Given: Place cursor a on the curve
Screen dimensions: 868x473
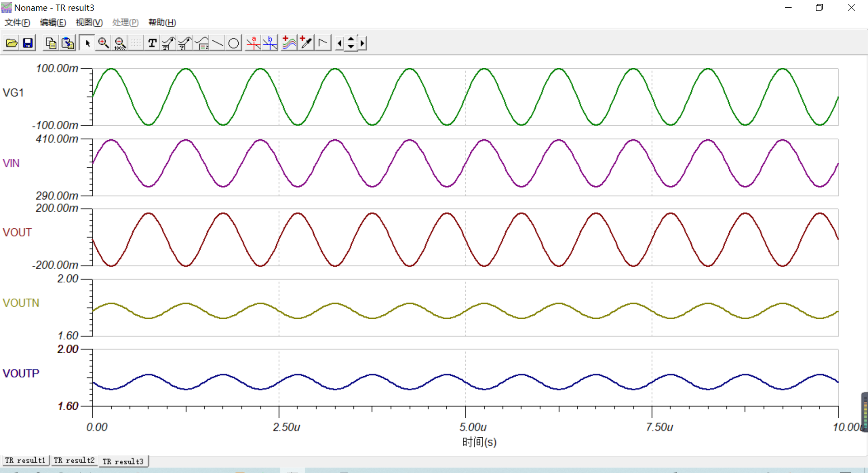Looking at the screenshot, I should coord(253,43).
